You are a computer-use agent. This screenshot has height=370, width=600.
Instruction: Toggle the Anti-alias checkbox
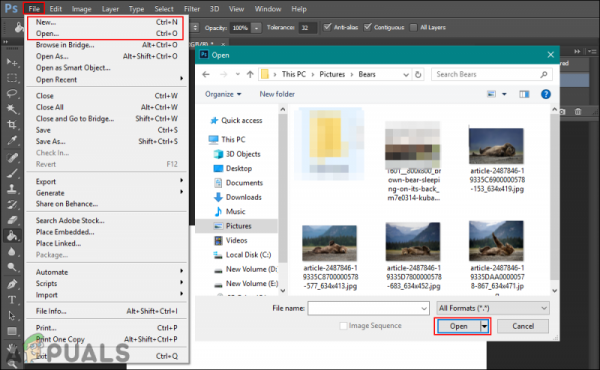point(327,27)
